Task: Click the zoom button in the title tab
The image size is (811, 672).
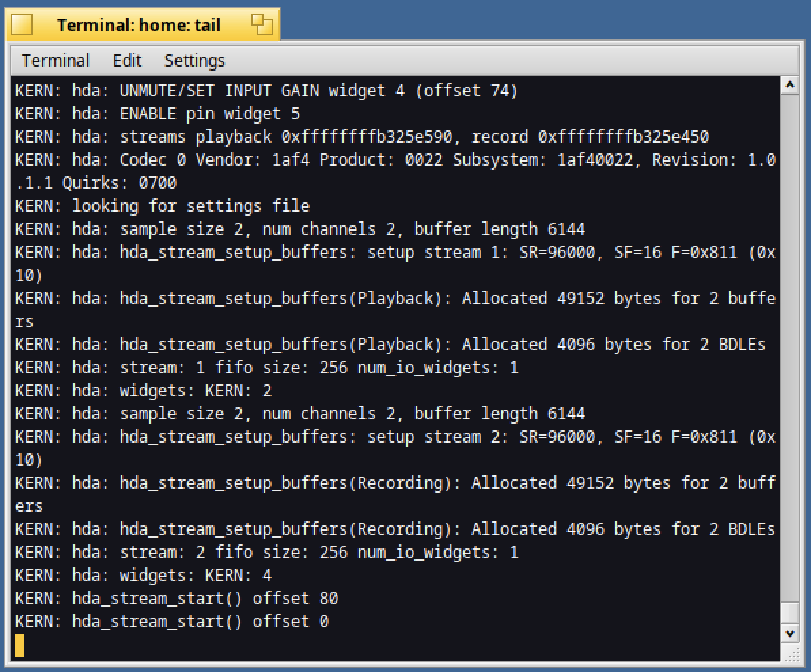Action: point(262,24)
